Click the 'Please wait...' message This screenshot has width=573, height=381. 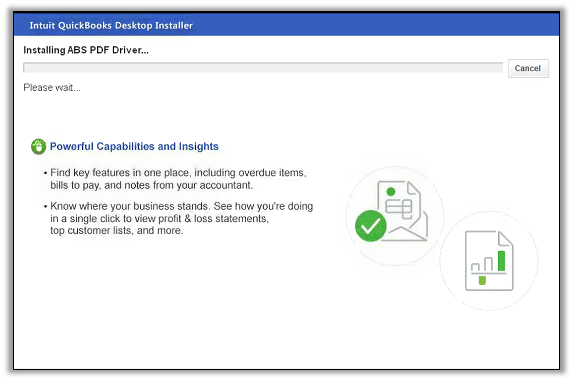[52, 88]
